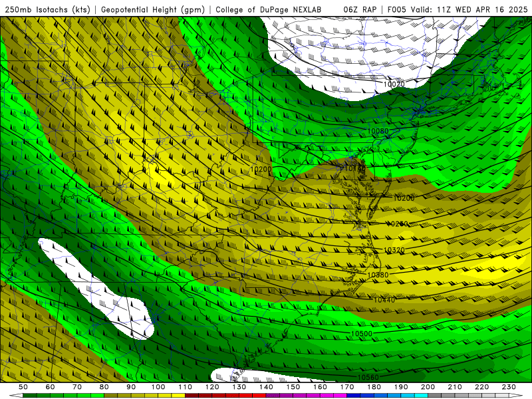This screenshot has height=399, width=532.
Task: Click the 10260 height contour label
Action: 397,224
